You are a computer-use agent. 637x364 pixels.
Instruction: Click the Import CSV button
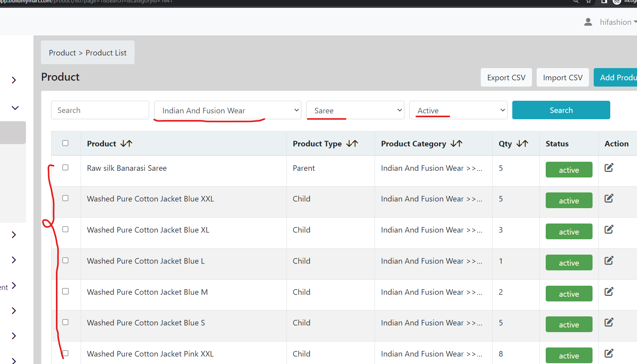(x=563, y=78)
